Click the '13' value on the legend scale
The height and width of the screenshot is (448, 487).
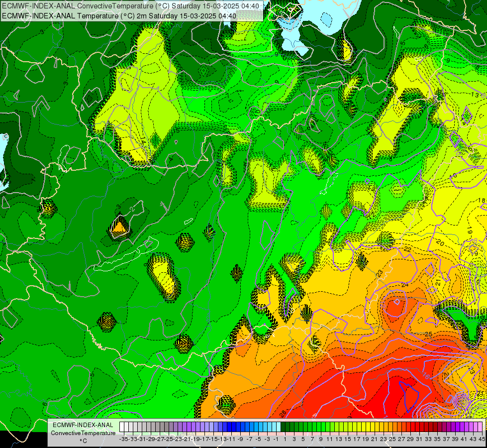click(339, 440)
